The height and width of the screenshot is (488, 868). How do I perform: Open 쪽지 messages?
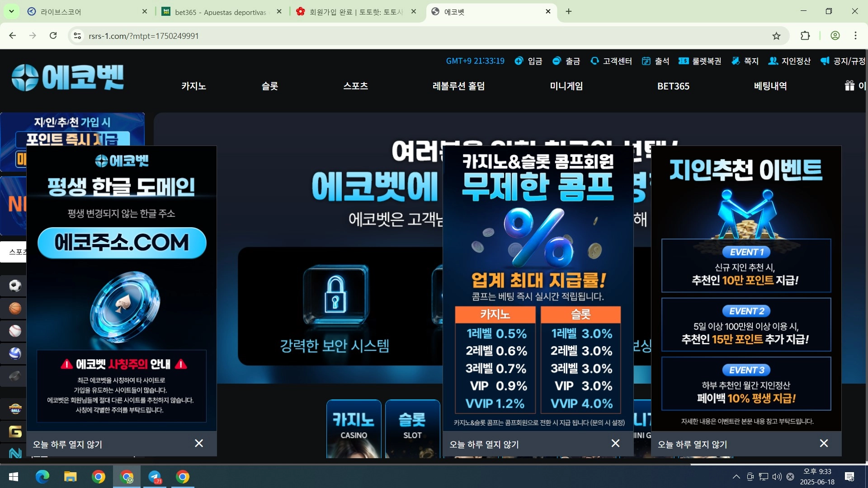745,61
